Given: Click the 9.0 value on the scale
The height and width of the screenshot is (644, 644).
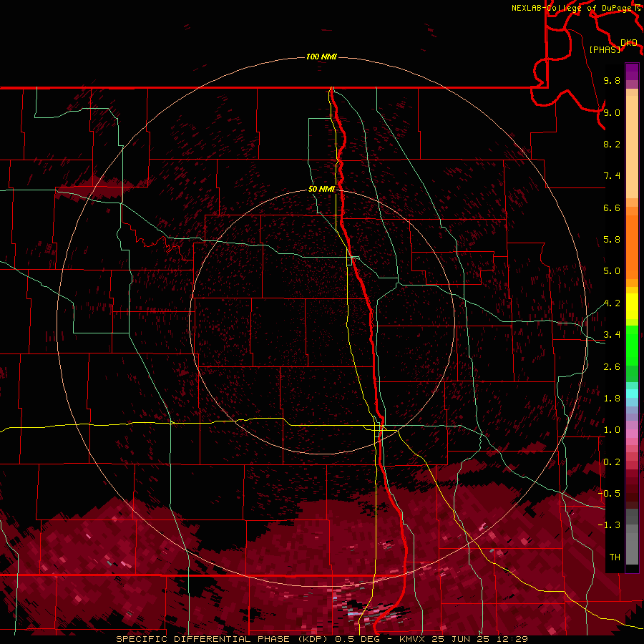Looking at the screenshot, I should pos(612,112).
